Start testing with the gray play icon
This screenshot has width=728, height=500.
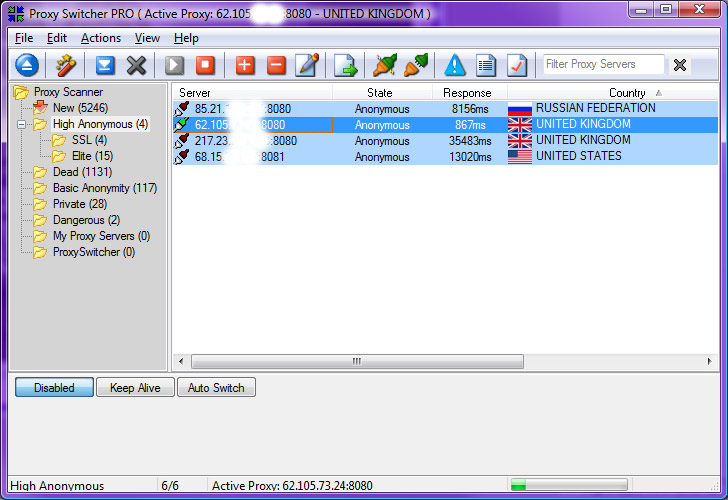pyautogui.click(x=174, y=65)
